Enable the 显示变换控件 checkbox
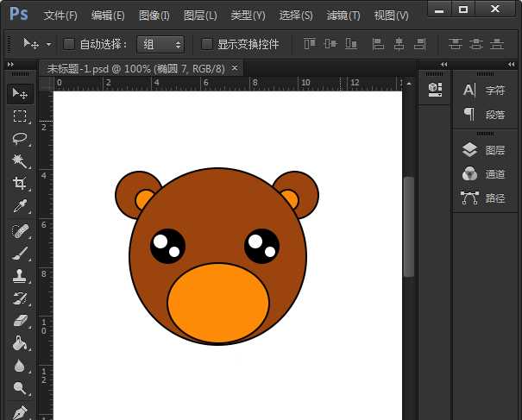522x420 pixels. pos(207,44)
